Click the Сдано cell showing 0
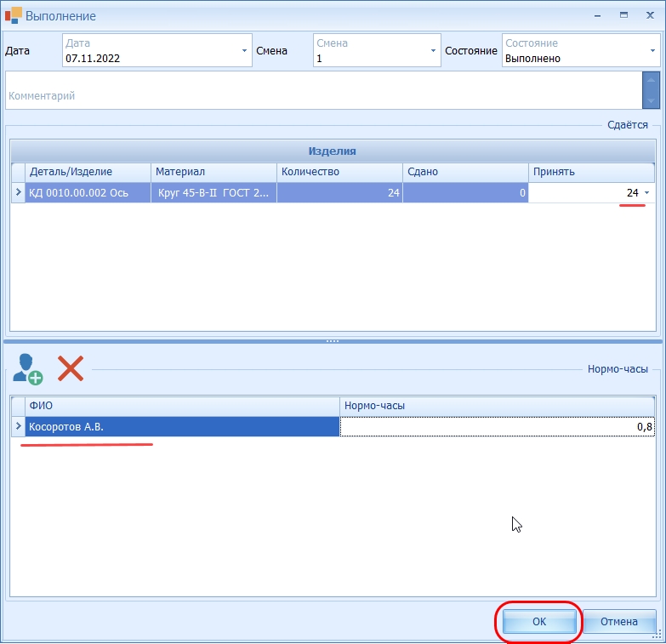Viewport: 666px width, 644px height. 465,192
